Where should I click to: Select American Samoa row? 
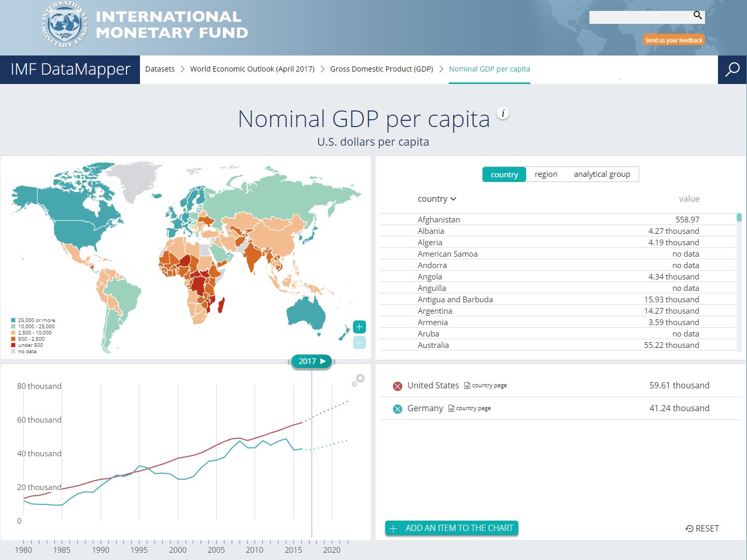pyautogui.click(x=558, y=254)
